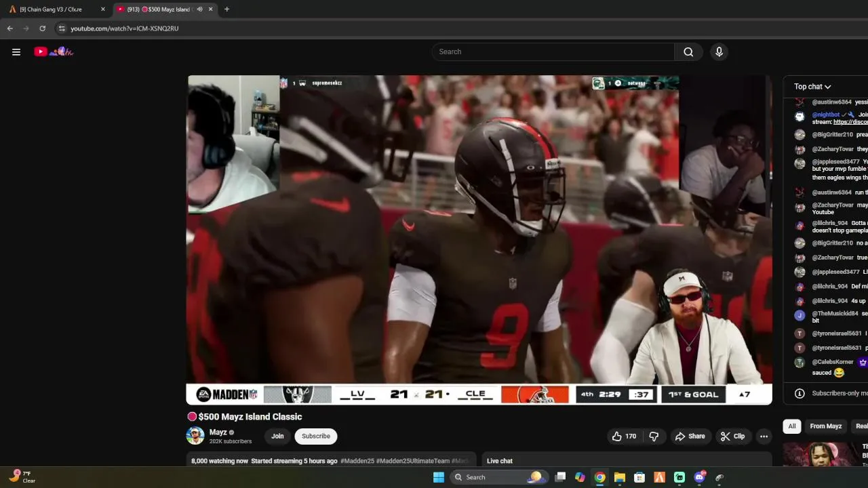Image resolution: width=868 pixels, height=488 pixels.
Task: Click the YouTube search input field
Action: coord(553,52)
